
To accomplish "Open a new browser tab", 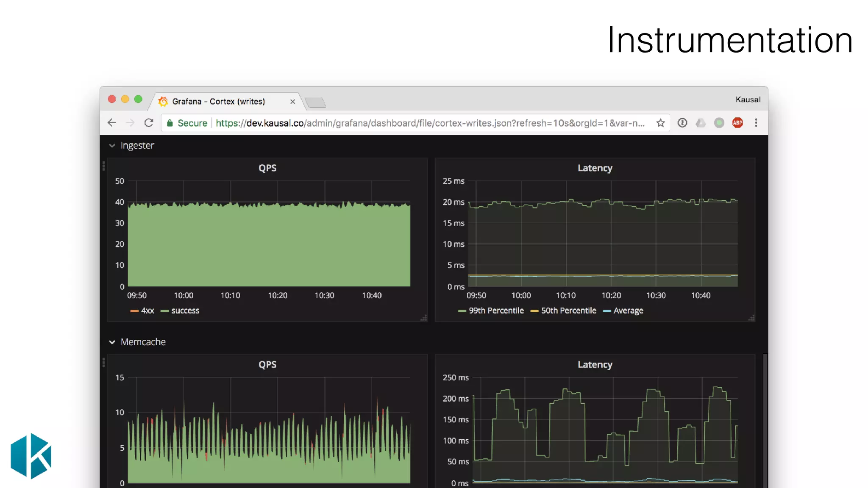I will [x=315, y=102].
